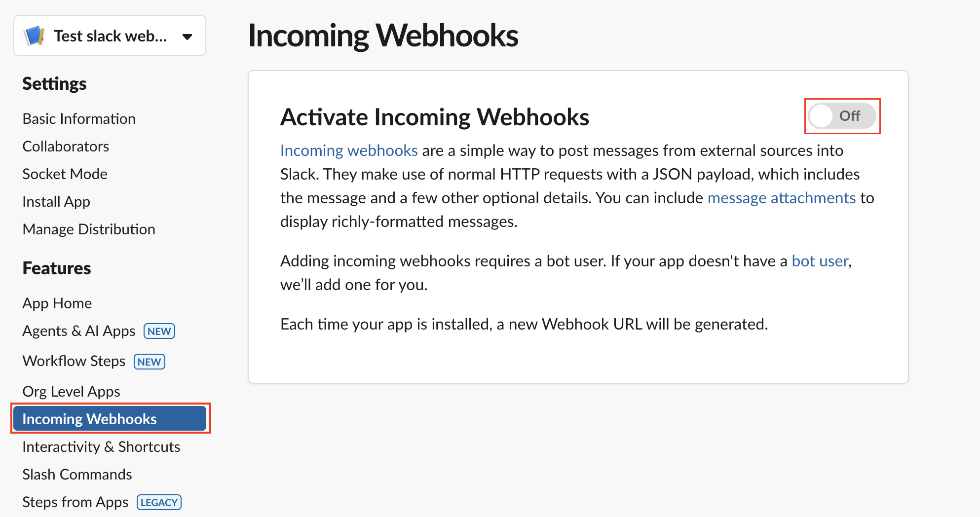Open Basic Information settings

coord(79,119)
